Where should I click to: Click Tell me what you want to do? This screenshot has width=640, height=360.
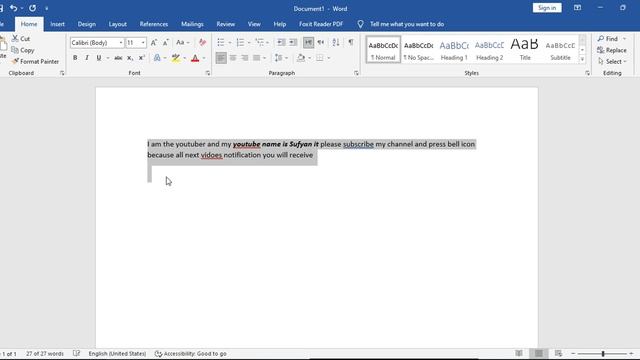coord(407,24)
